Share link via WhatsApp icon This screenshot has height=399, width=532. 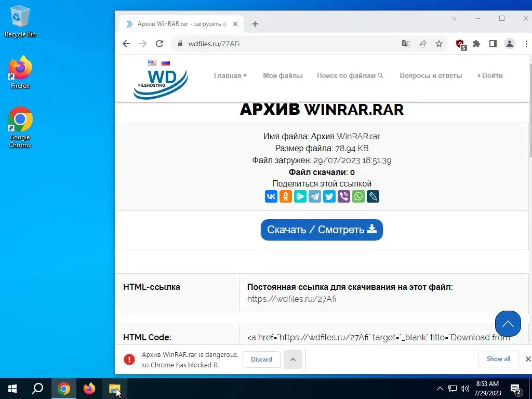point(358,196)
